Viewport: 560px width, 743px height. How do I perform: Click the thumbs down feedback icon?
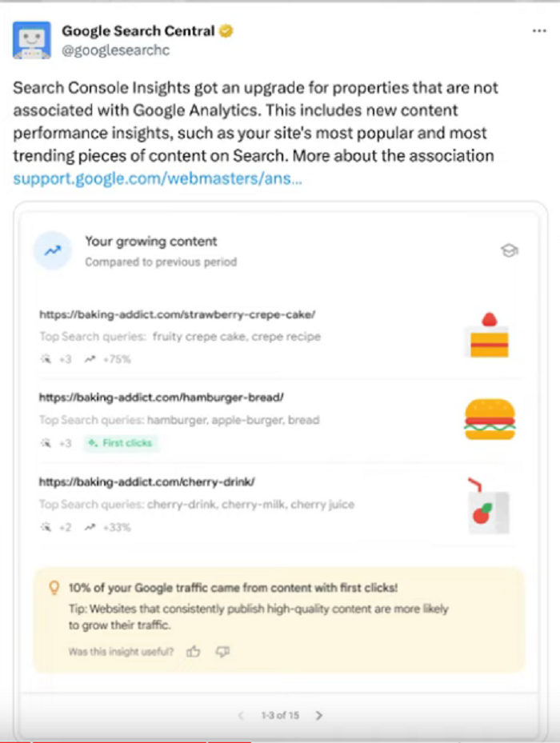222,652
